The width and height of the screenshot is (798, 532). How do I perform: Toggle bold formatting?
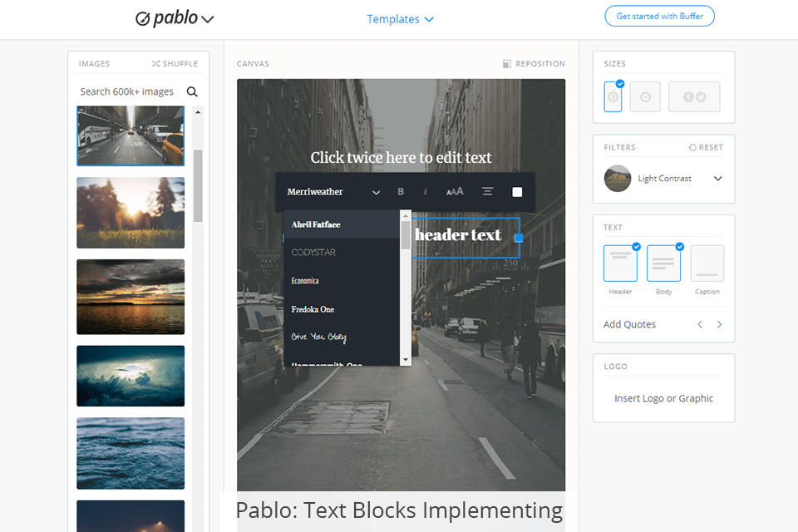pos(401,191)
